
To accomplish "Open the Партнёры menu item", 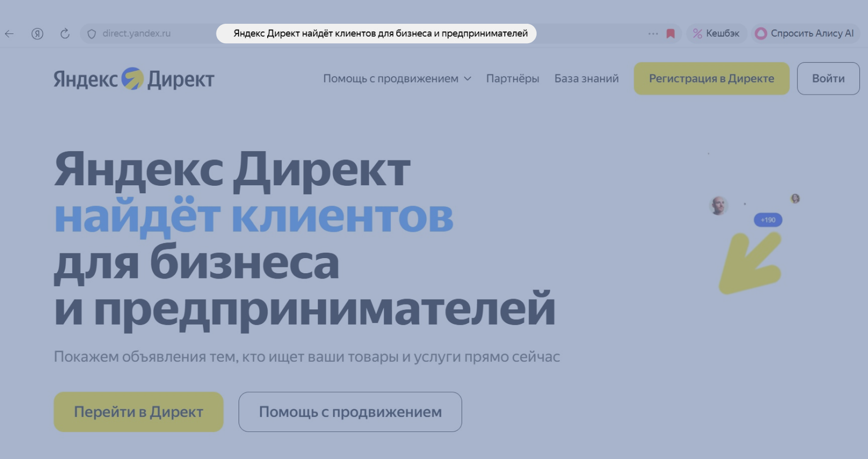I will [512, 79].
